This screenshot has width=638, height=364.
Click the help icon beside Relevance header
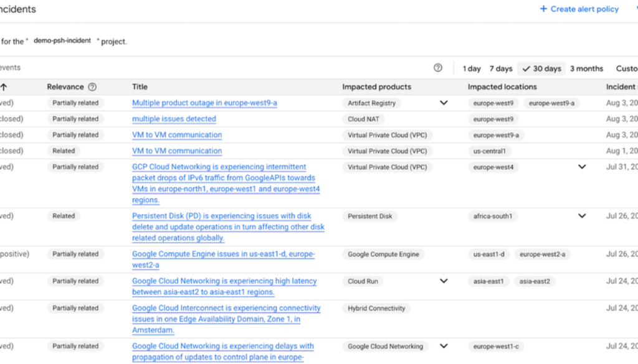pyautogui.click(x=93, y=87)
